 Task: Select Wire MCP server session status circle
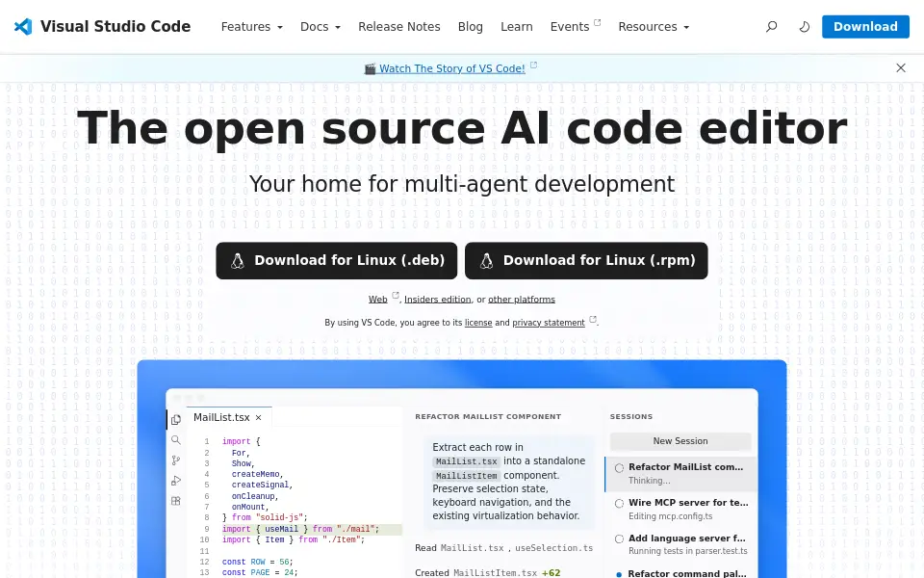coord(619,503)
